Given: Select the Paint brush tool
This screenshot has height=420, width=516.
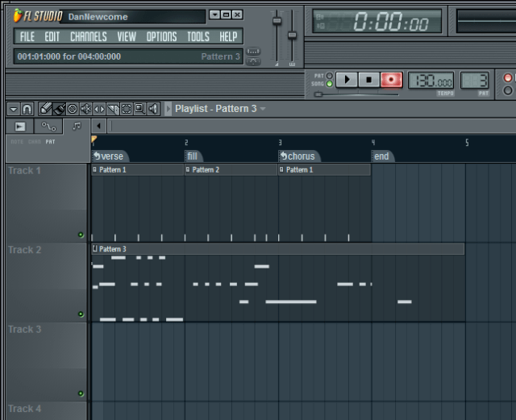Looking at the screenshot, I should (59, 109).
